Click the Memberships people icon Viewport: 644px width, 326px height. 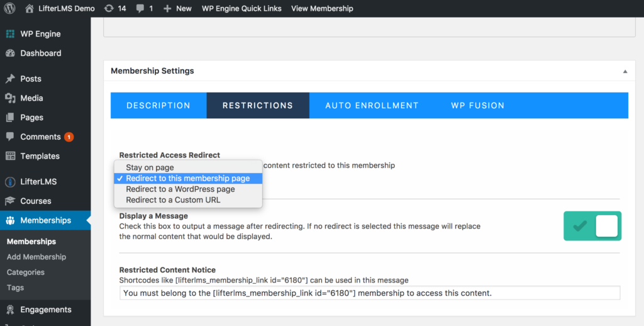[x=10, y=220]
